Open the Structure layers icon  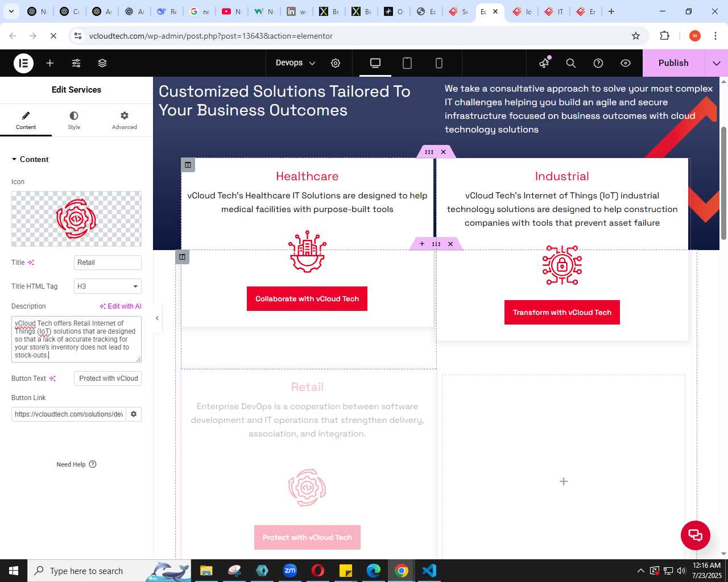[102, 63]
